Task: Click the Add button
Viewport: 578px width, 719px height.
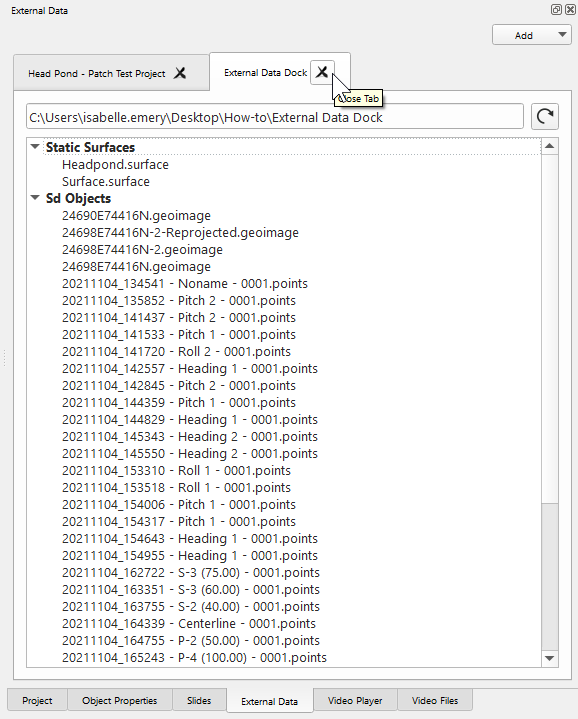Action: click(x=523, y=35)
